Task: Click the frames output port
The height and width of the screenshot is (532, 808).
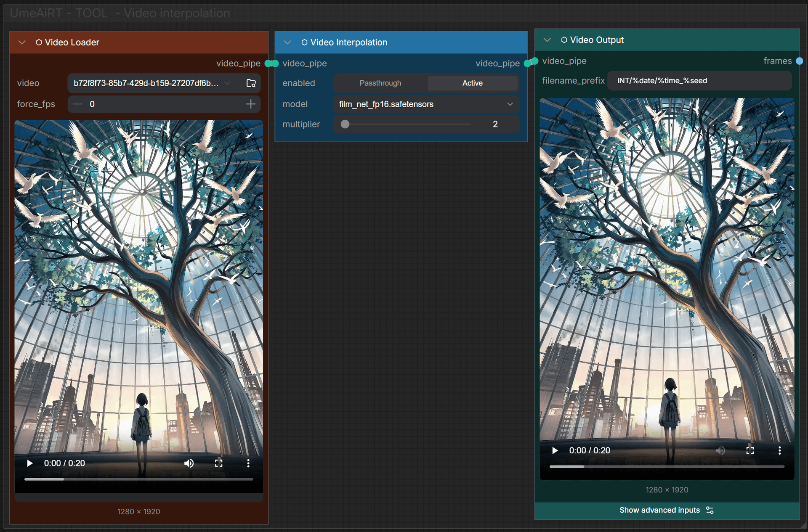Action: [800, 61]
